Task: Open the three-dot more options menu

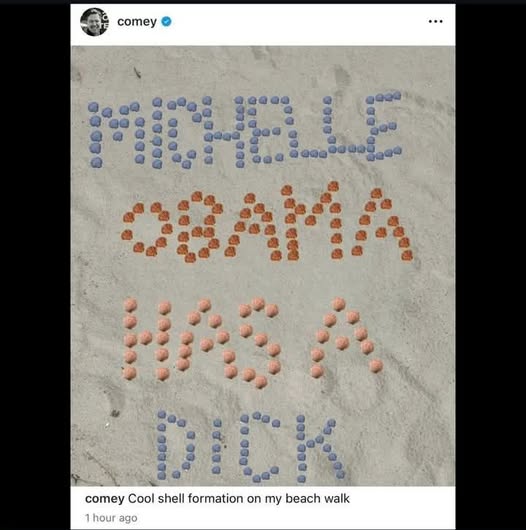Action: tap(435, 22)
